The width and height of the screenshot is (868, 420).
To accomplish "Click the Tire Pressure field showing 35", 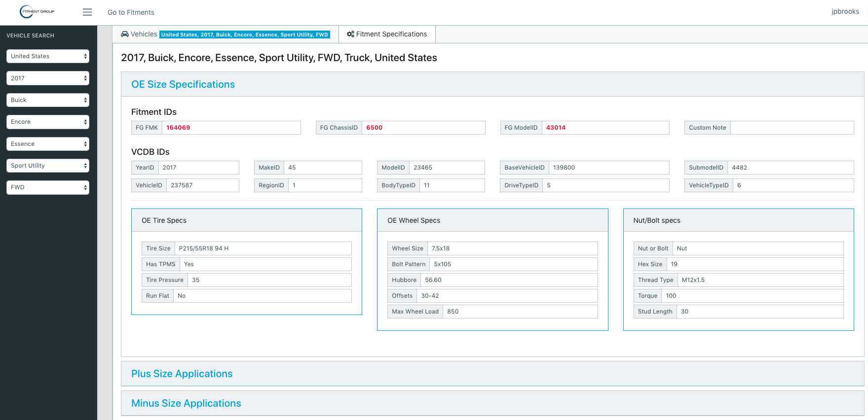I will (x=269, y=280).
